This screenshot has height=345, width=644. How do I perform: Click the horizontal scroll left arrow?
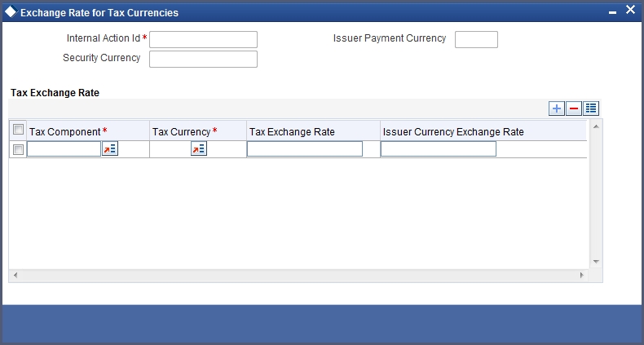click(15, 275)
